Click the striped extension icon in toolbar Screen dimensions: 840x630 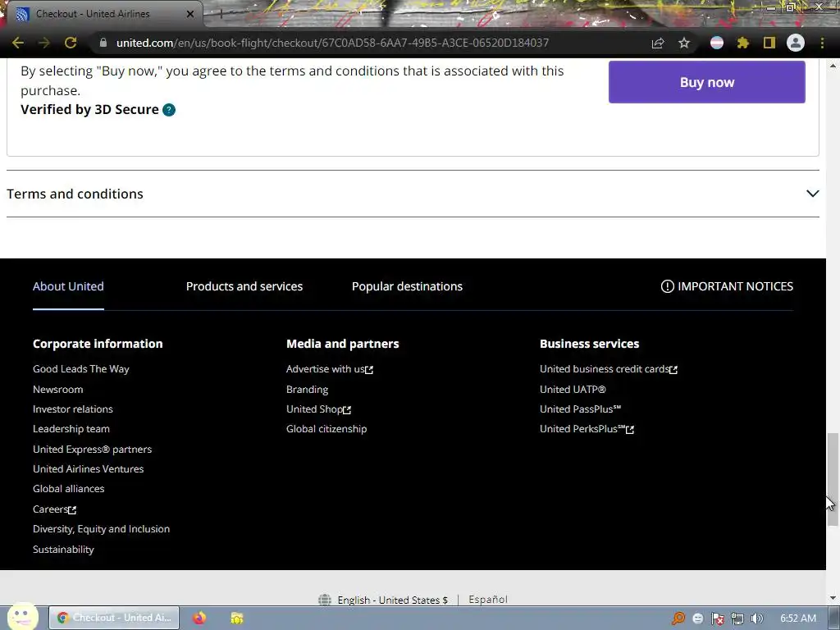tap(717, 43)
